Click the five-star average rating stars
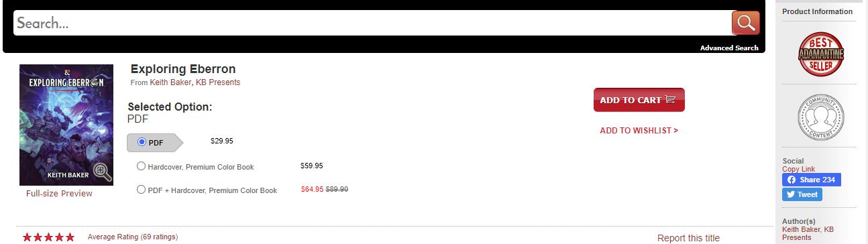Screen dimensions: 868x244 coord(48,237)
